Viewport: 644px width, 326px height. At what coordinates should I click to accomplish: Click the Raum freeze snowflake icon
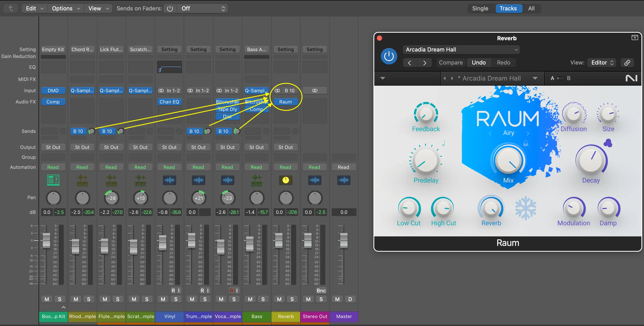526,208
